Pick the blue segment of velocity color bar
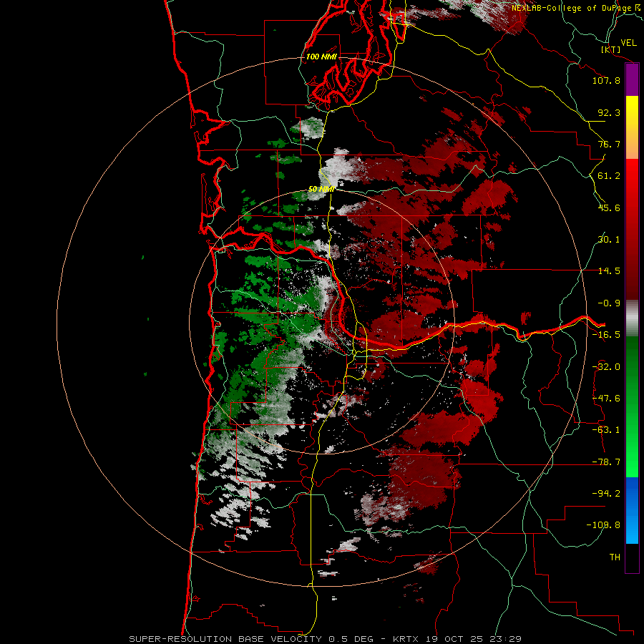Viewport: 644px width, 644px height. [632, 510]
